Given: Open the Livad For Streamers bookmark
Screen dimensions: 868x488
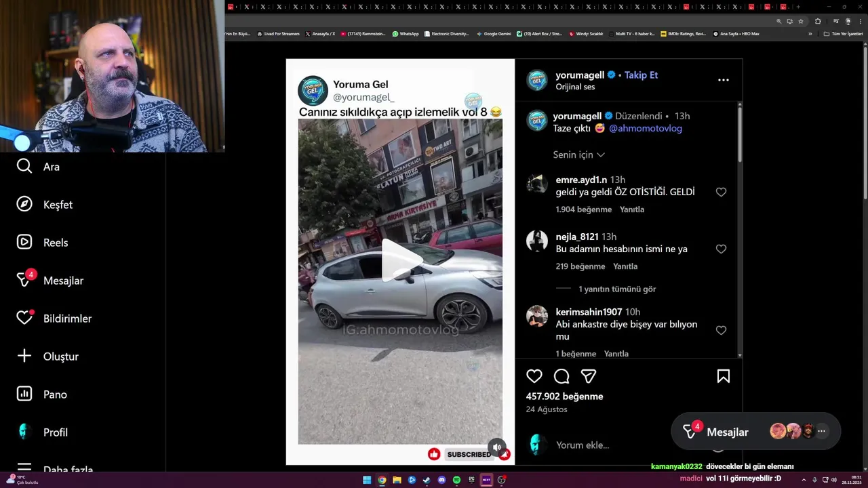Looking at the screenshot, I should pos(278,33).
